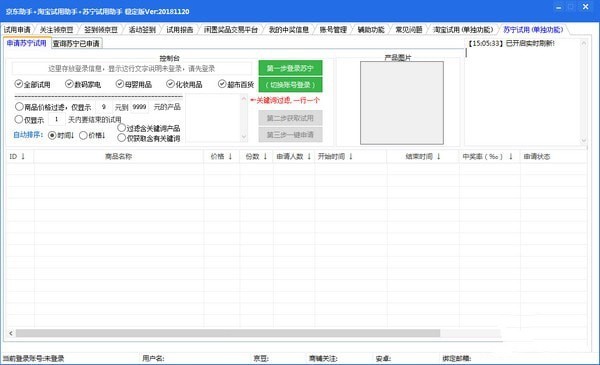
Task: Sort by the 结束时间 column header
Action: click(x=423, y=156)
